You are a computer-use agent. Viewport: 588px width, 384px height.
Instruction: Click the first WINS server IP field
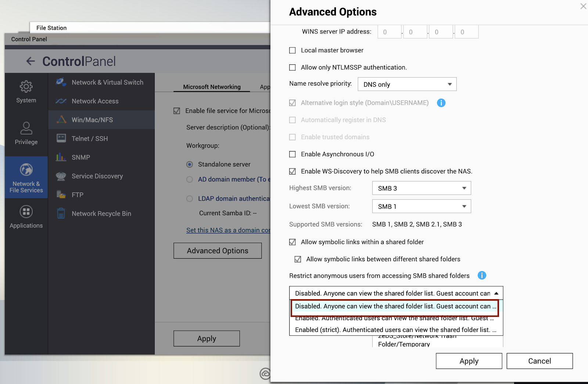click(389, 32)
